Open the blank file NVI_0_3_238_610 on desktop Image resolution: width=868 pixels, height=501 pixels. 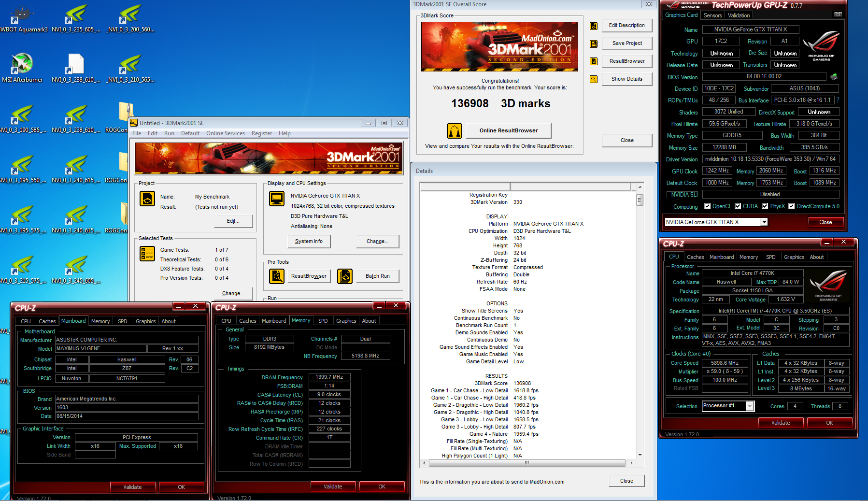[76, 68]
